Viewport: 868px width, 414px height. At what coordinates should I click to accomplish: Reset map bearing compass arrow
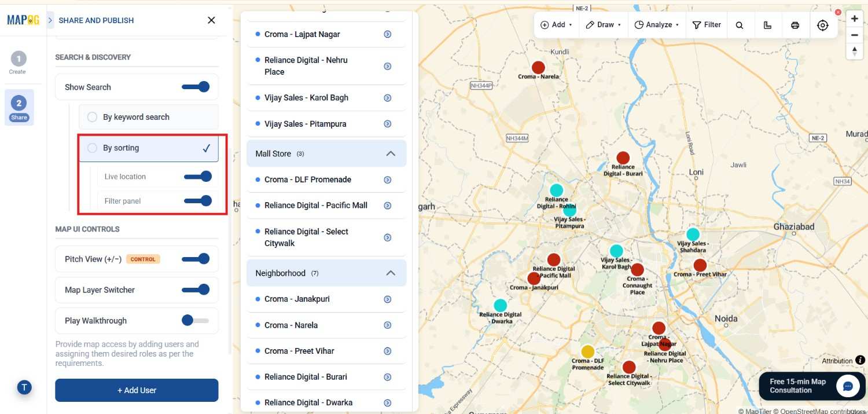click(x=855, y=51)
